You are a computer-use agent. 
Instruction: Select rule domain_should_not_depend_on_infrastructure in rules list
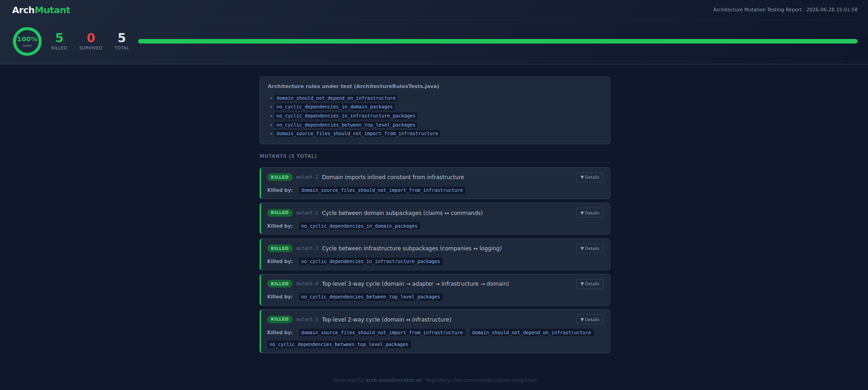(336, 98)
